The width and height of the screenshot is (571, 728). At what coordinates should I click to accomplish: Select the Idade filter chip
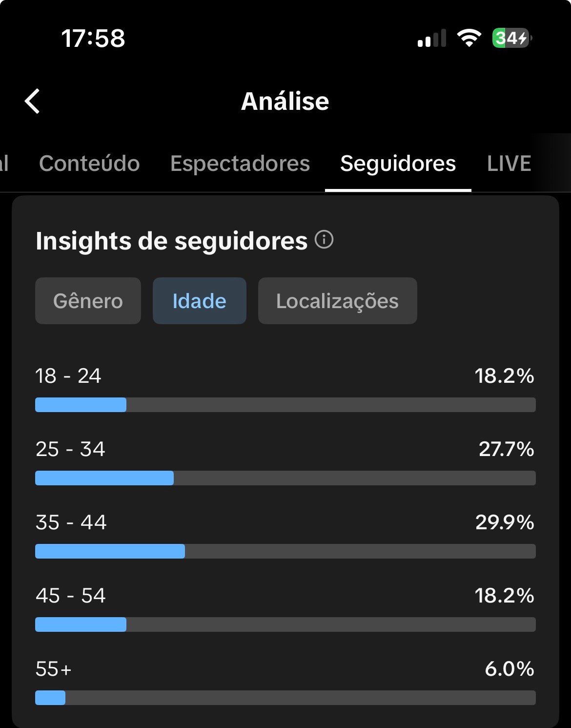[200, 301]
